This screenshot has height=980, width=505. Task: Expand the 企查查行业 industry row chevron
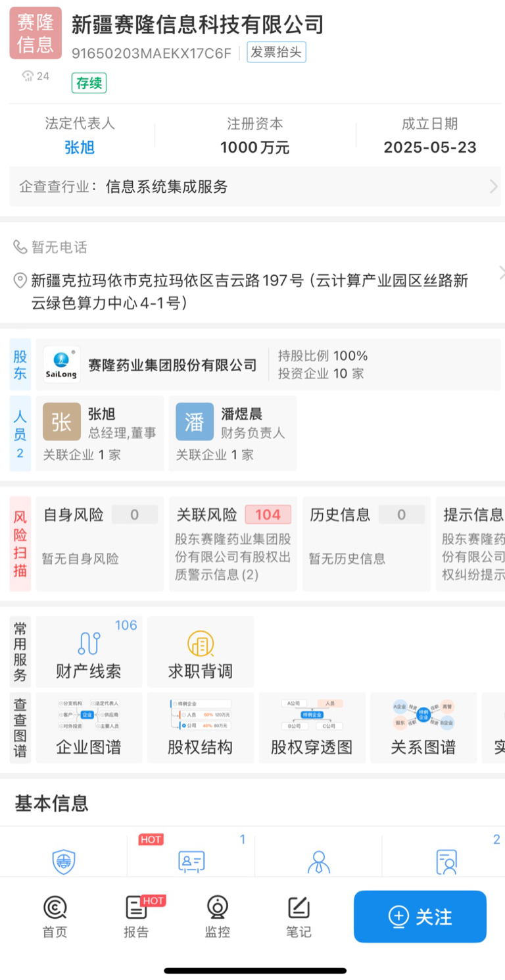[x=494, y=186]
